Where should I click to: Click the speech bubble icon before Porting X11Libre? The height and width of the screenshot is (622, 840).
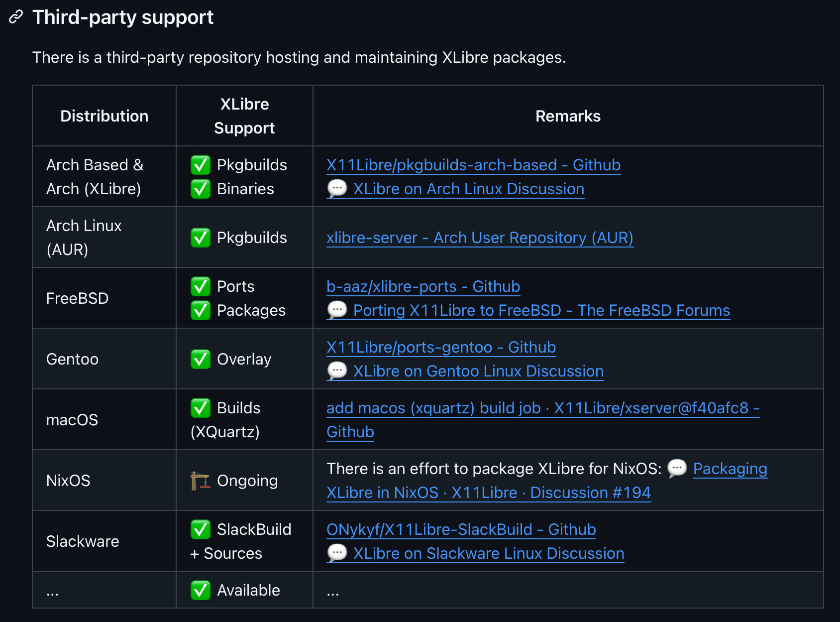coord(337,310)
